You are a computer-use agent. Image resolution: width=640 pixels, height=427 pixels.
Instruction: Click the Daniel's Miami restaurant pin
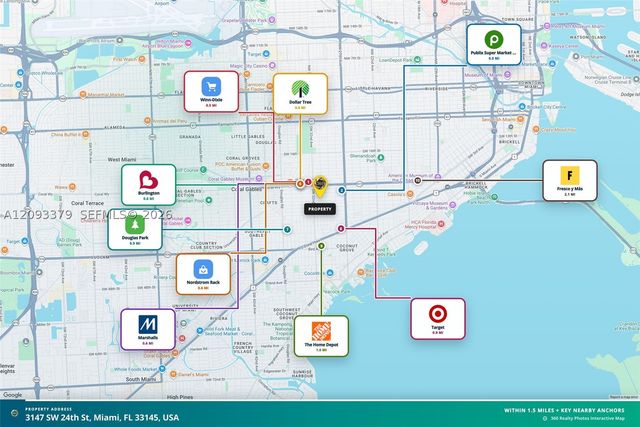pos(173,374)
